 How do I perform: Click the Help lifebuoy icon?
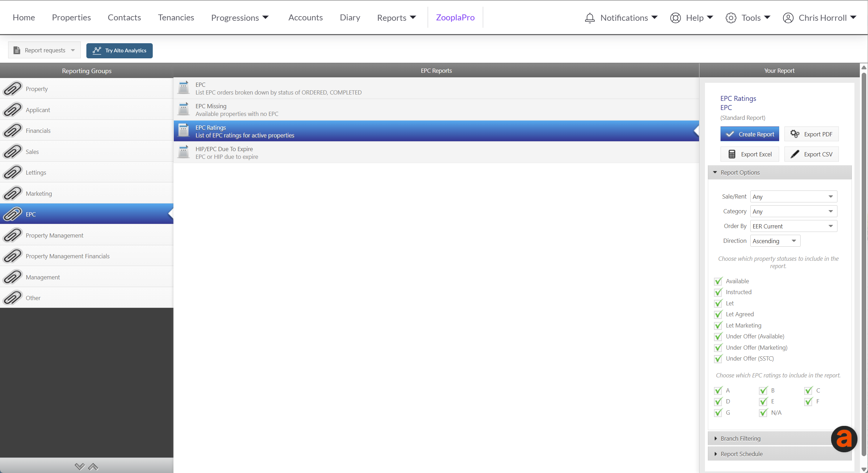pos(676,18)
